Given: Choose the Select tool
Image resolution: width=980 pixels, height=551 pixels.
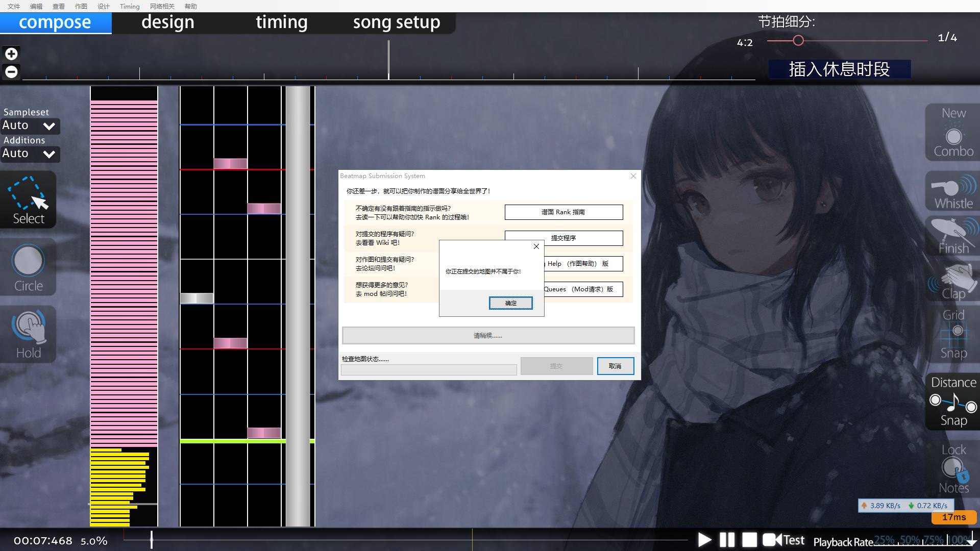Looking at the screenshot, I should pos(28,200).
